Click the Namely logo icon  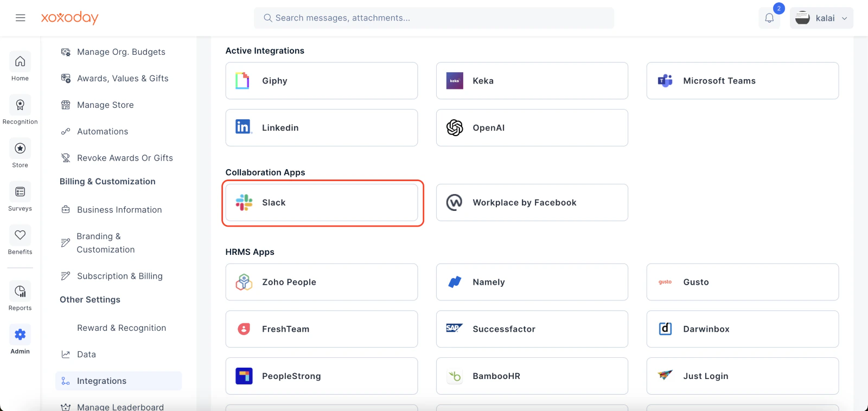click(455, 282)
